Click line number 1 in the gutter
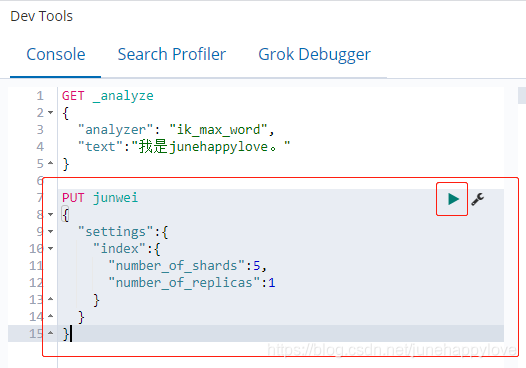This screenshot has width=526, height=368. [40, 96]
